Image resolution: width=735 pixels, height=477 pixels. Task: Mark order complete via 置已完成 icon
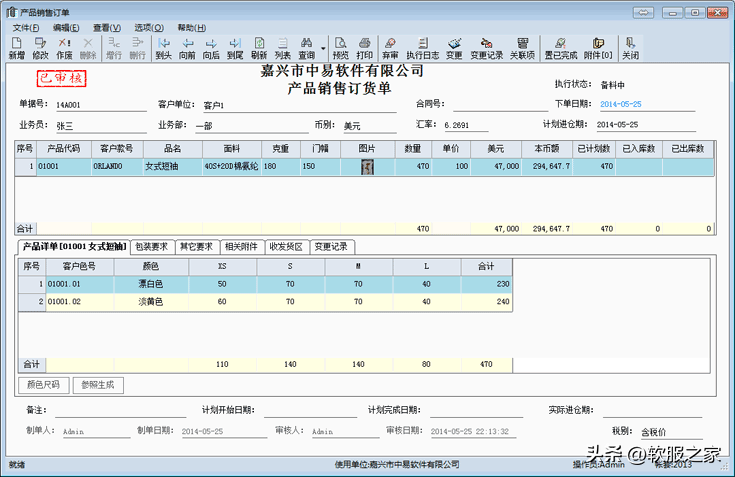561,48
